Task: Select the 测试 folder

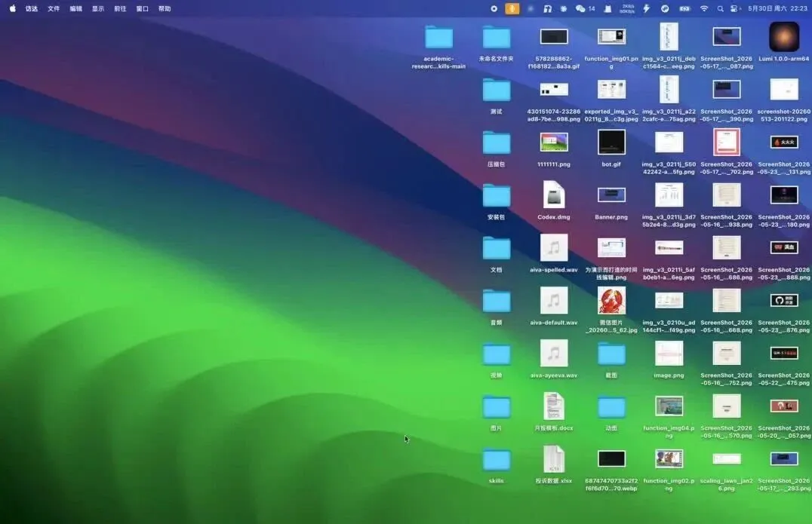Action: coord(496,90)
